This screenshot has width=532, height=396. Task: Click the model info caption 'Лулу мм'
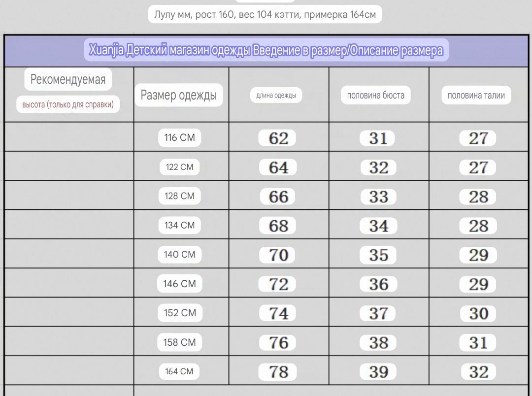click(265, 14)
